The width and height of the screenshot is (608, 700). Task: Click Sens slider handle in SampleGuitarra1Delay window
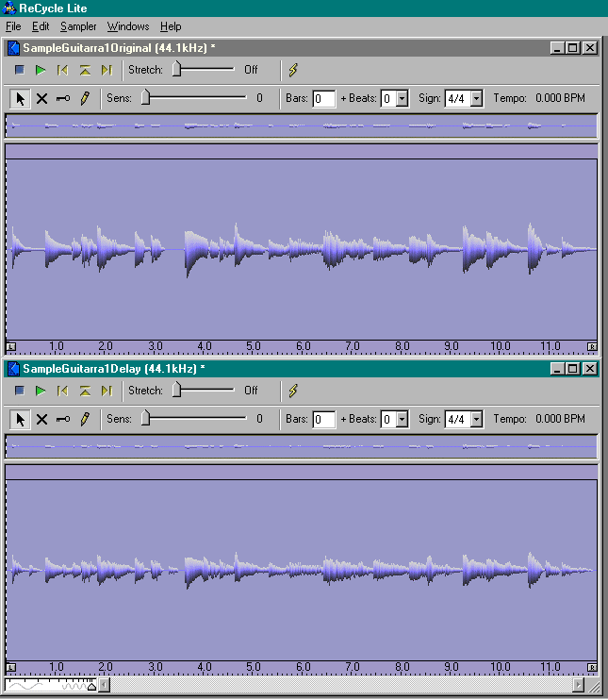145,418
